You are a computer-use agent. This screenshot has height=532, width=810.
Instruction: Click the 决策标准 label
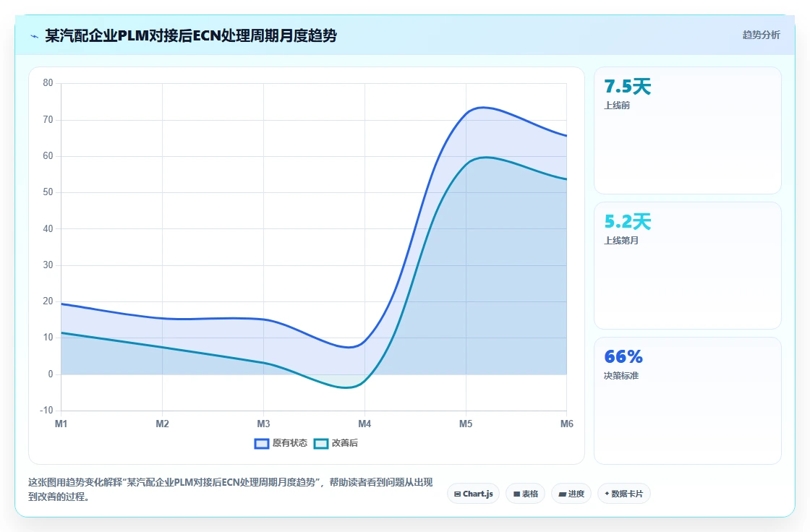(x=621, y=375)
